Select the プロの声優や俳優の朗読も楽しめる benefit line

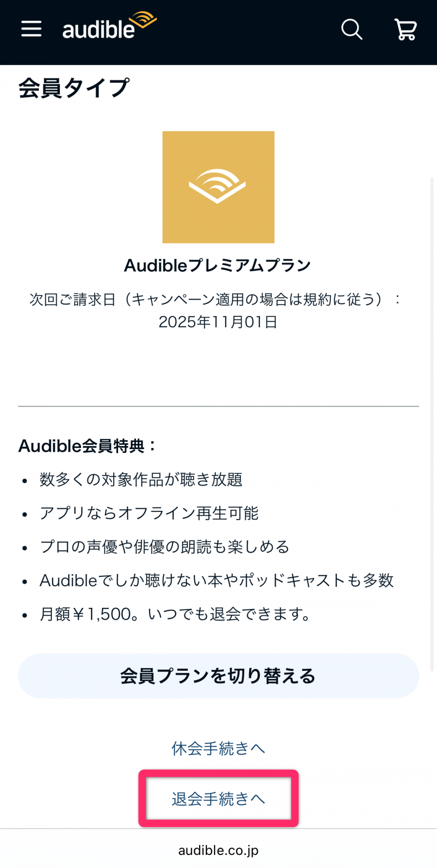164,547
